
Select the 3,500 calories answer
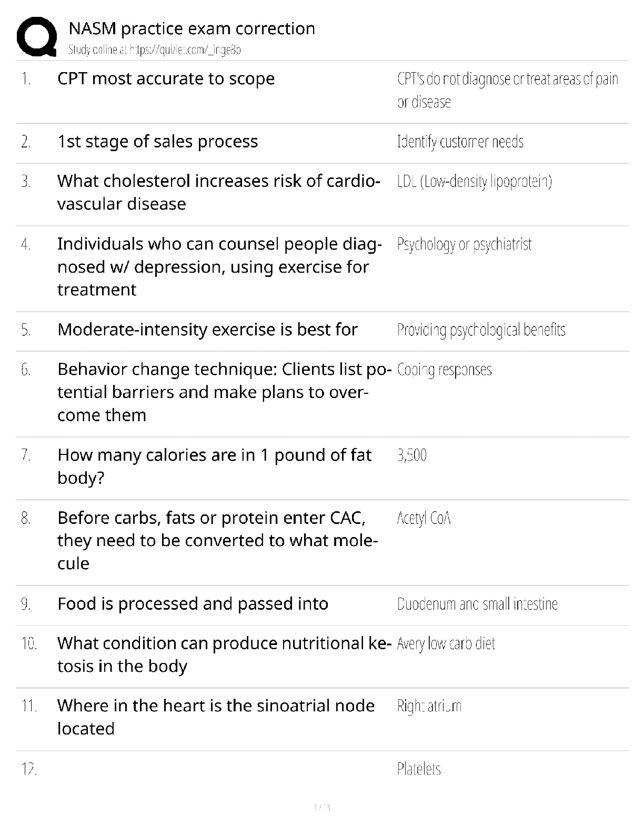(x=412, y=455)
